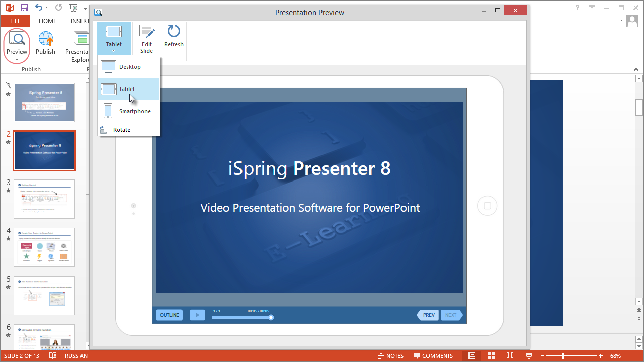This screenshot has width=644, height=362.
Task: Click SLIDE 2 OF 13 status text
Action: (x=22, y=356)
